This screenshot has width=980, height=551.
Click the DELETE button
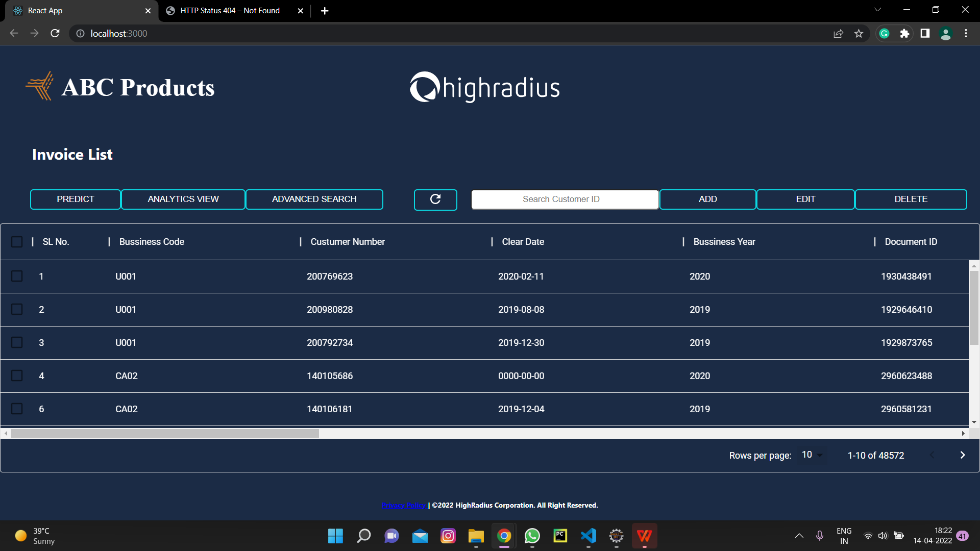tap(911, 199)
